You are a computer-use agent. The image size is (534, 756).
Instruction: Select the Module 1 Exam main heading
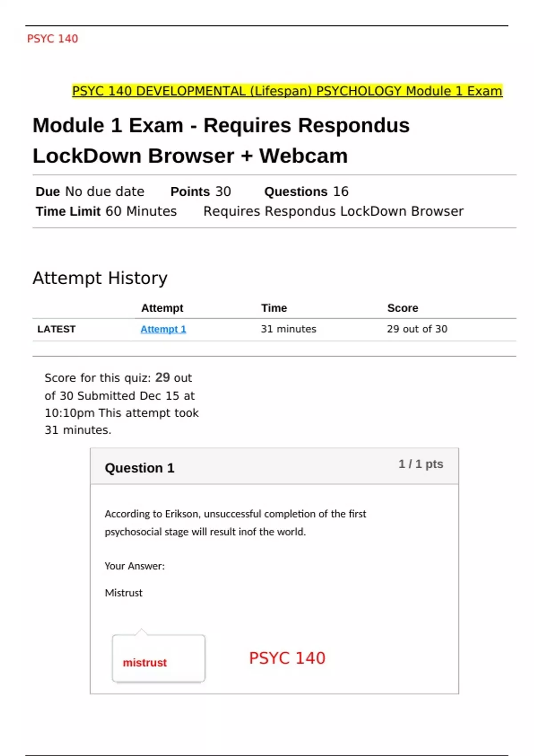pos(221,140)
